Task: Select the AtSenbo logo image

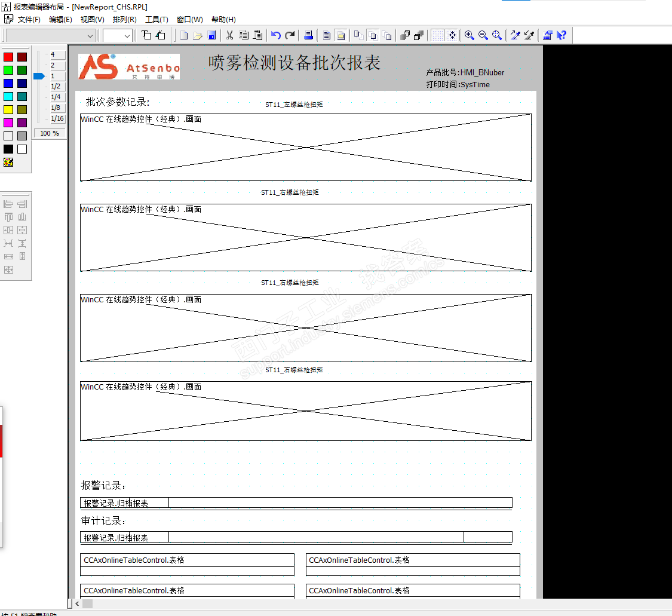Action: (129, 67)
